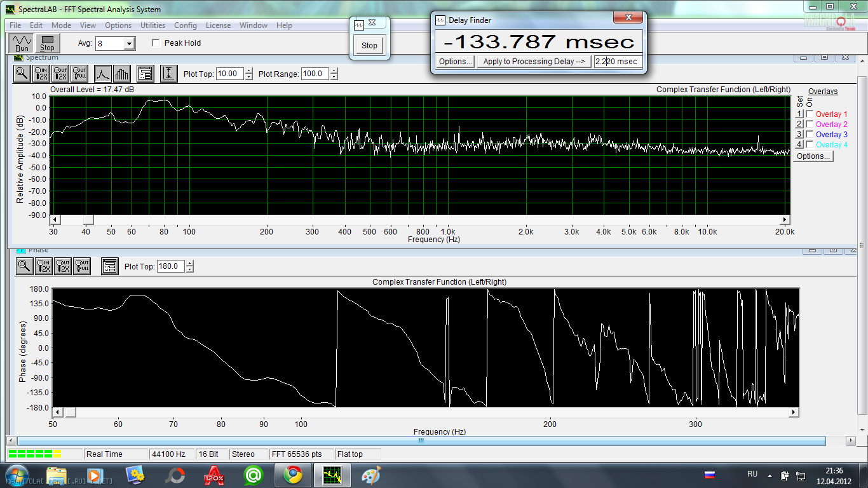Open the Mode menu
The width and height of the screenshot is (868, 488).
click(62, 25)
